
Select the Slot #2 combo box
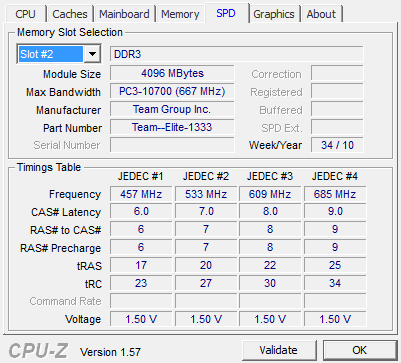point(58,54)
